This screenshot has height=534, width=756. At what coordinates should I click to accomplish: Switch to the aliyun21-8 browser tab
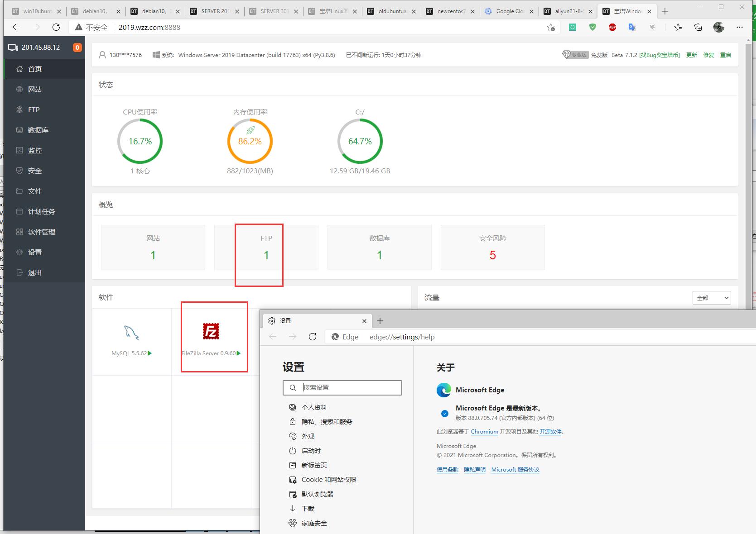tap(568, 11)
